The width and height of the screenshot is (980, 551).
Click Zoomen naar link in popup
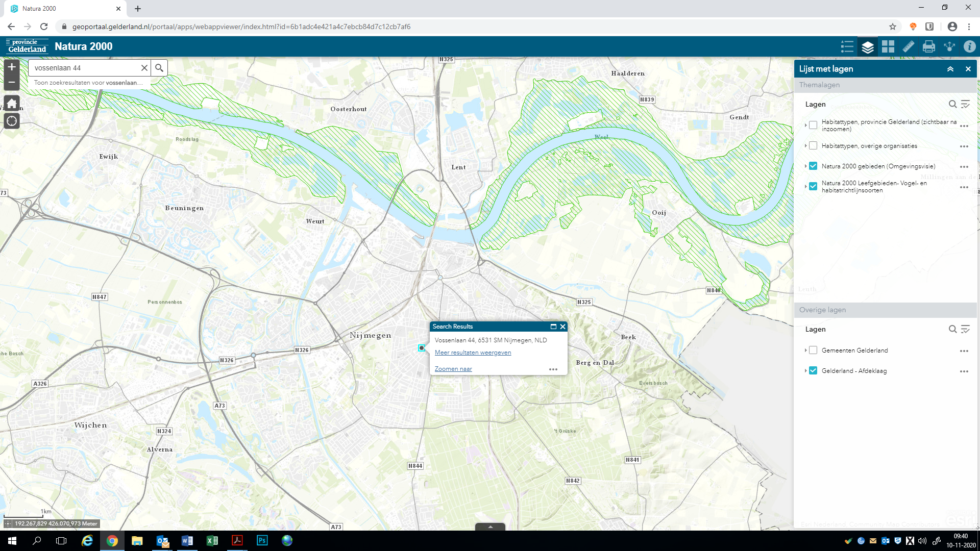453,369
